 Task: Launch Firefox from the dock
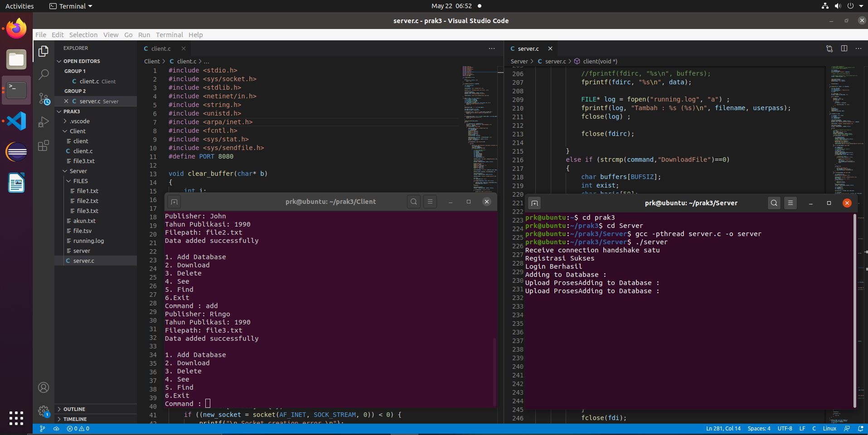16,29
